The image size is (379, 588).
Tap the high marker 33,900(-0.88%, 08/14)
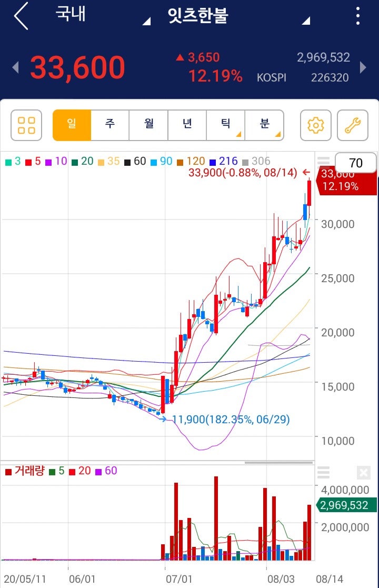[243, 173]
